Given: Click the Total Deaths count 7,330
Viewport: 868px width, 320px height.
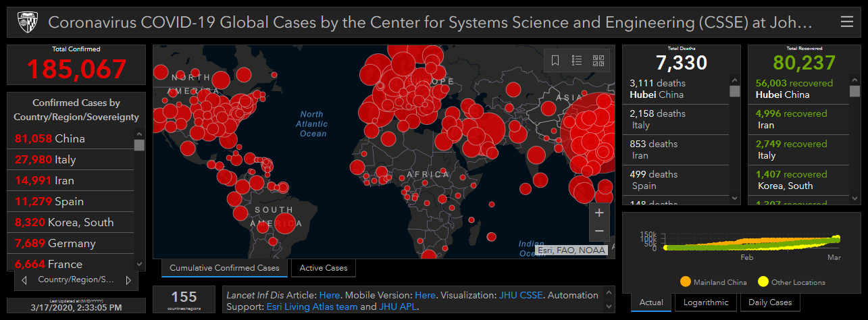Looking at the screenshot, I should click(682, 63).
